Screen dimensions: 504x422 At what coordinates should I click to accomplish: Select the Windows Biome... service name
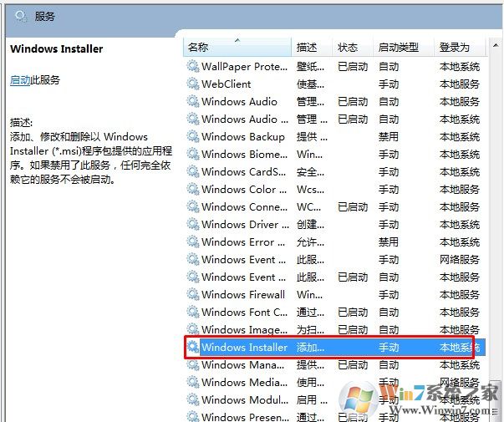coord(244,154)
